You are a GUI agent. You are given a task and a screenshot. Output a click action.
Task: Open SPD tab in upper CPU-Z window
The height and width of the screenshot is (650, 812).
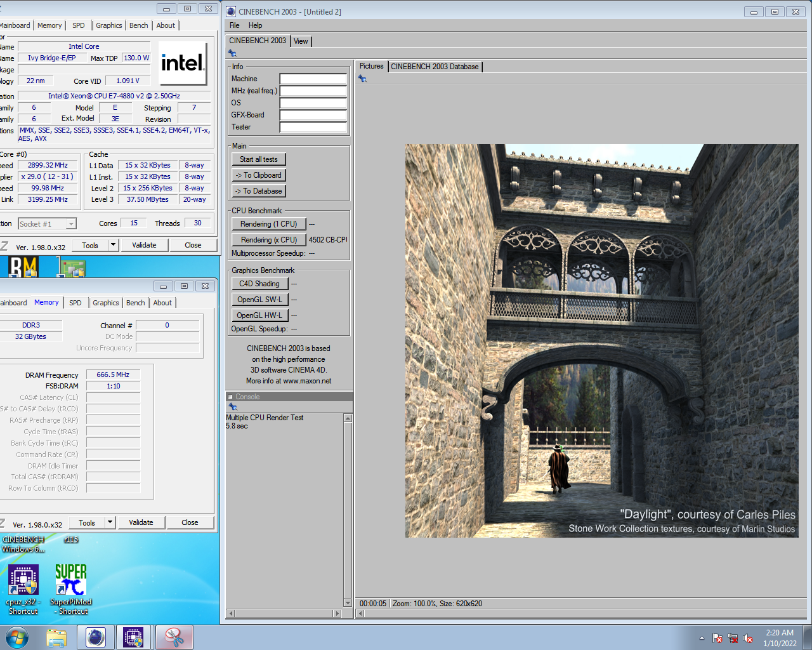click(x=78, y=25)
